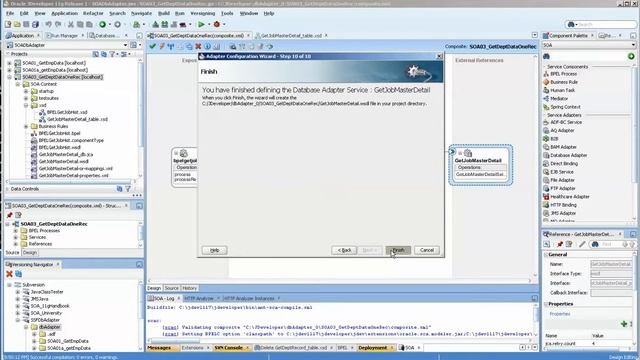This screenshot has height=360, width=640.
Task: Expand SOA01_GetEmpData project node
Action: pos(9,63)
